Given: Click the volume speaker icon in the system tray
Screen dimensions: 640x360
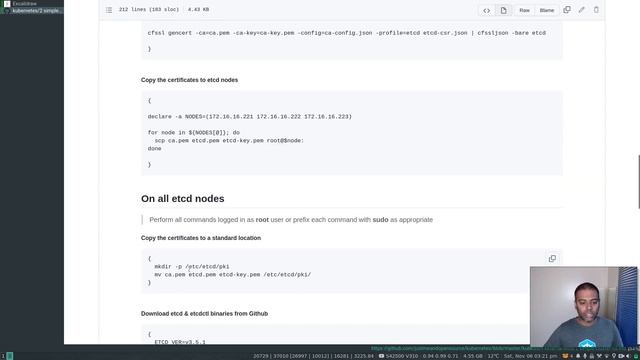Looking at the screenshot, I should coord(628,356).
